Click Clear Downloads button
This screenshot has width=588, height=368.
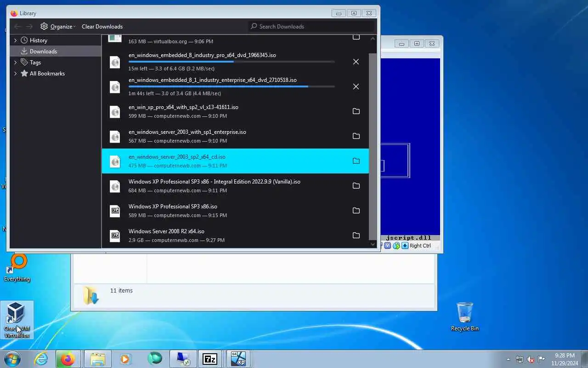pyautogui.click(x=102, y=27)
